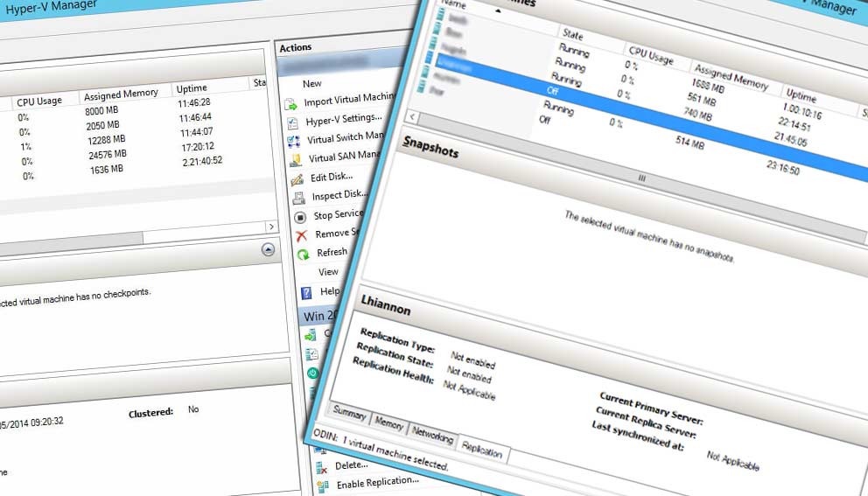Click the green power Start icon under Win 20

312,374
